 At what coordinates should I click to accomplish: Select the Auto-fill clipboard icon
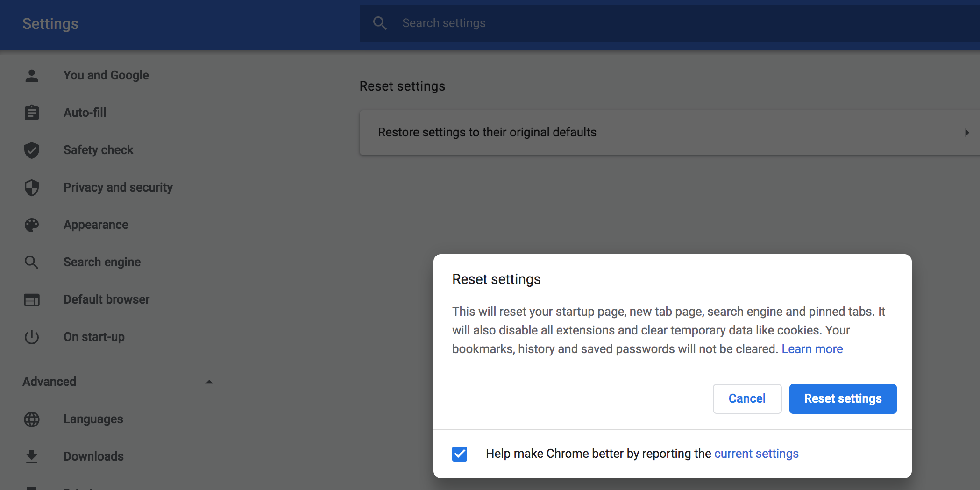tap(31, 112)
